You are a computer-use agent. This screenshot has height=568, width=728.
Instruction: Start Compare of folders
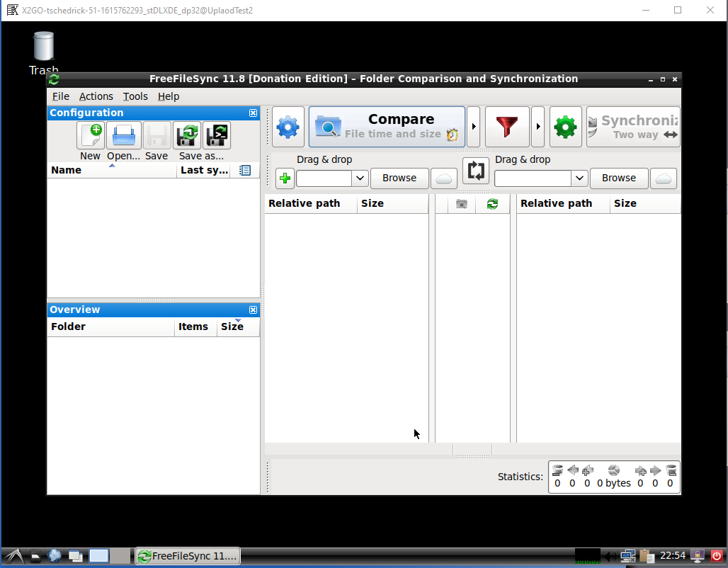click(x=387, y=127)
